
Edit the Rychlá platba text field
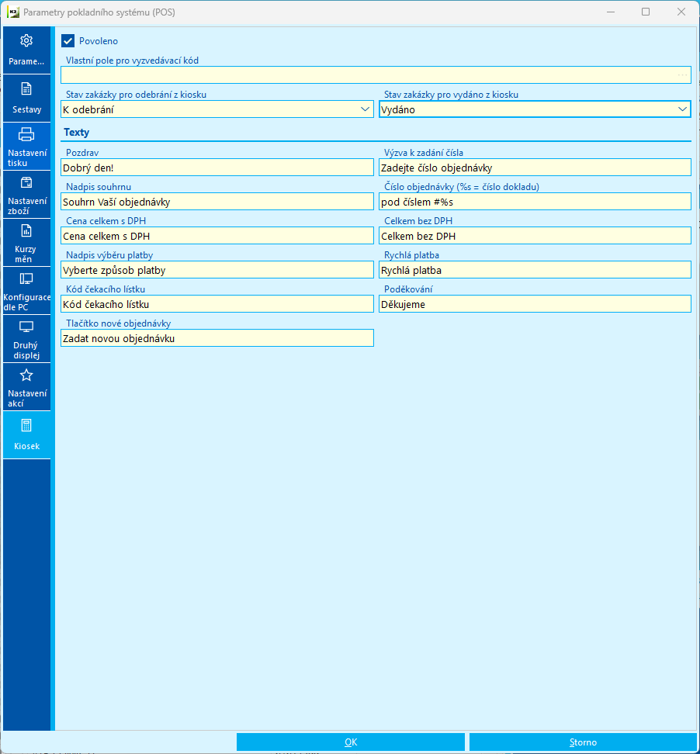pyautogui.click(x=535, y=270)
